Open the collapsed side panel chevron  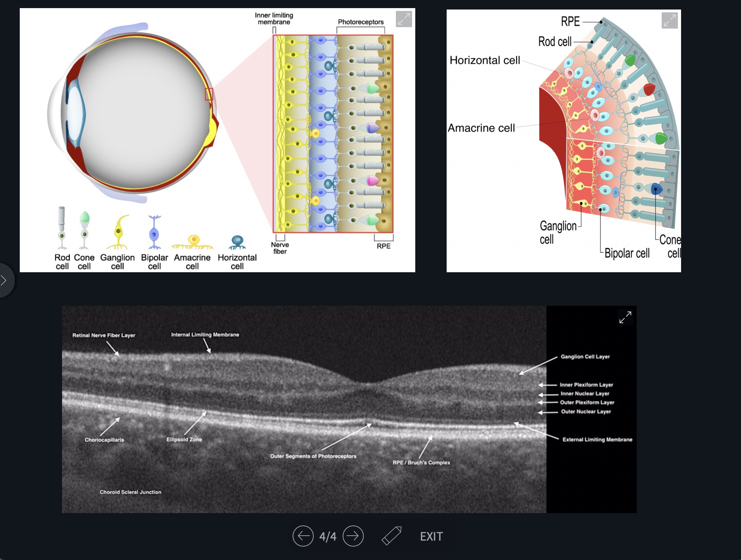point(4,280)
